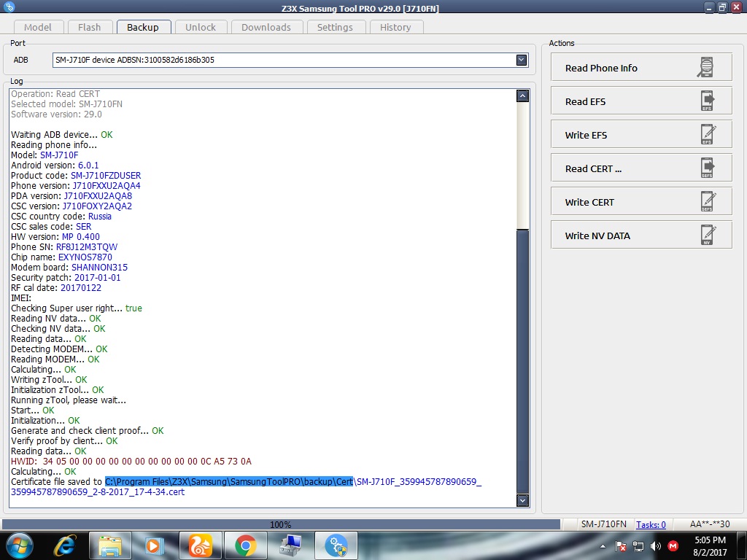Click the Write EFS button label
The image size is (747, 560).
point(586,135)
